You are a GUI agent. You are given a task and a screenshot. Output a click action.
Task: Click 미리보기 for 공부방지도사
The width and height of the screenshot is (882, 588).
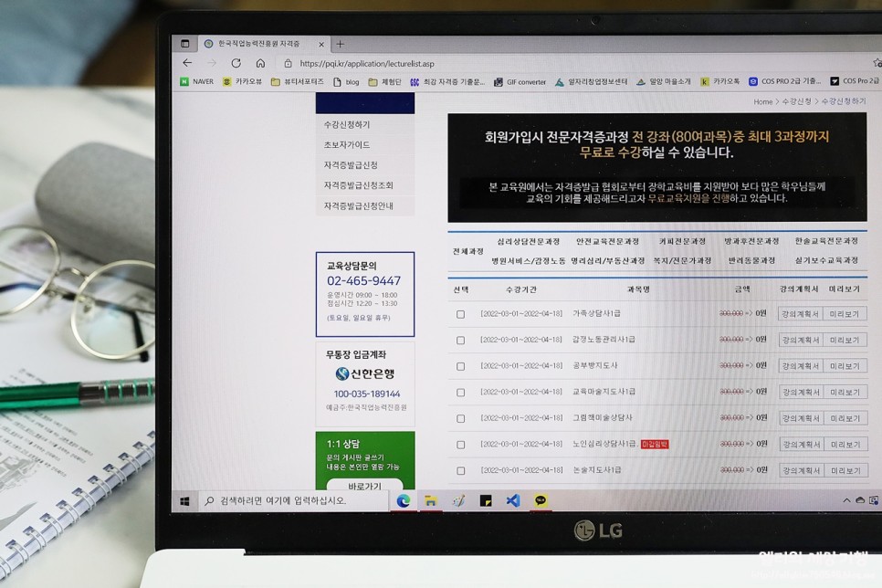pyautogui.click(x=845, y=366)
